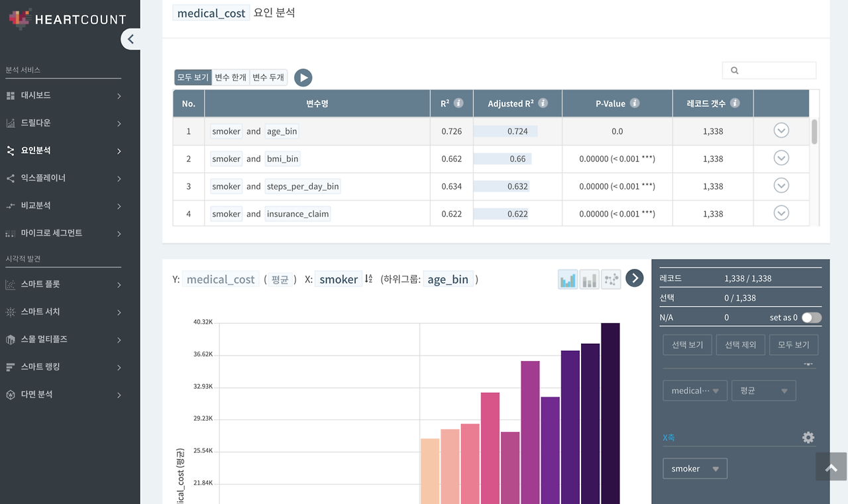The width and height of the screenshot is (848, 504).
Task: Click the 모두 보기 button in the right panel
Action: [x=794, y=345]
